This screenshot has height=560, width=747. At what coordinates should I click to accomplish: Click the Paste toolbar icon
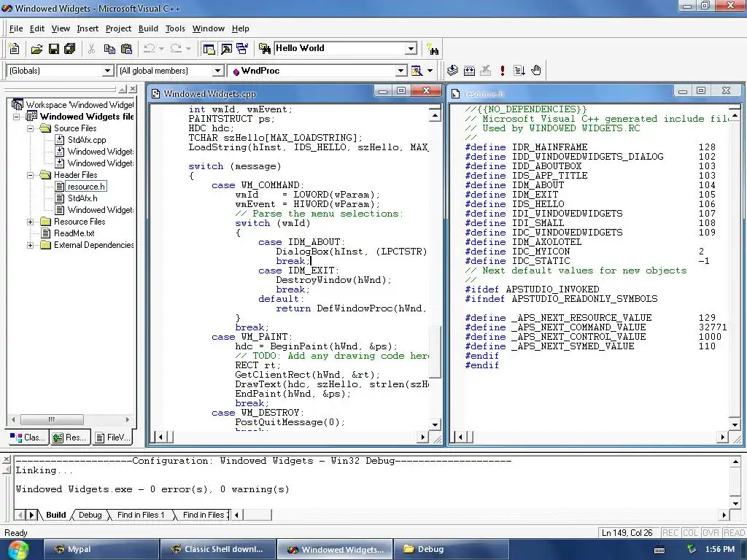coord(126,49)
